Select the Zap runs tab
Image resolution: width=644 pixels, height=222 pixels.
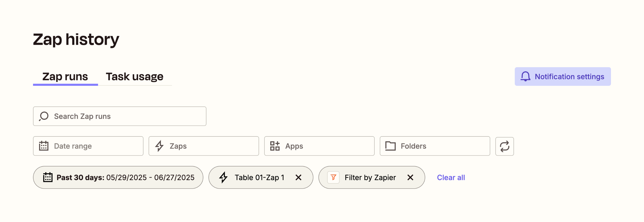pos(65,76)
